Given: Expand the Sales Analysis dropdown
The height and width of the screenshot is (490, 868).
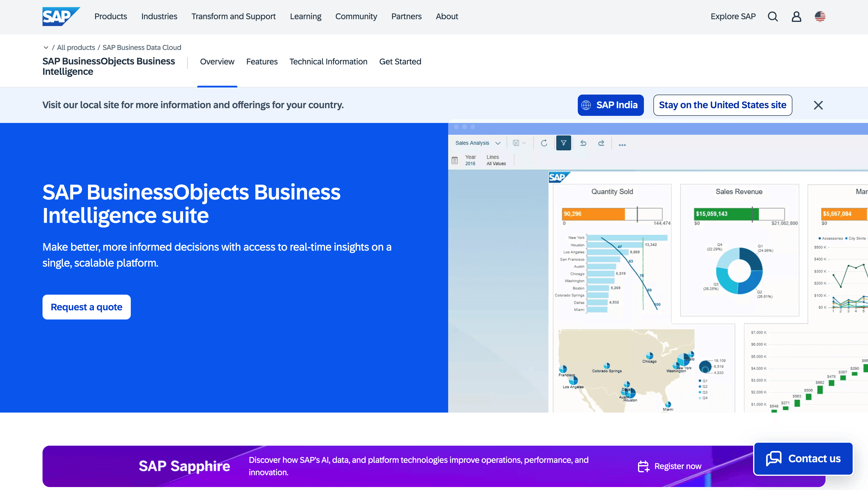Looking at the screenshot, I should coord(498,143).
